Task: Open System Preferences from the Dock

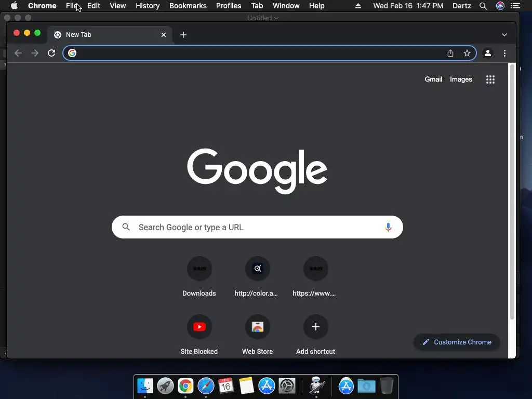Action: tap(287, 386)
